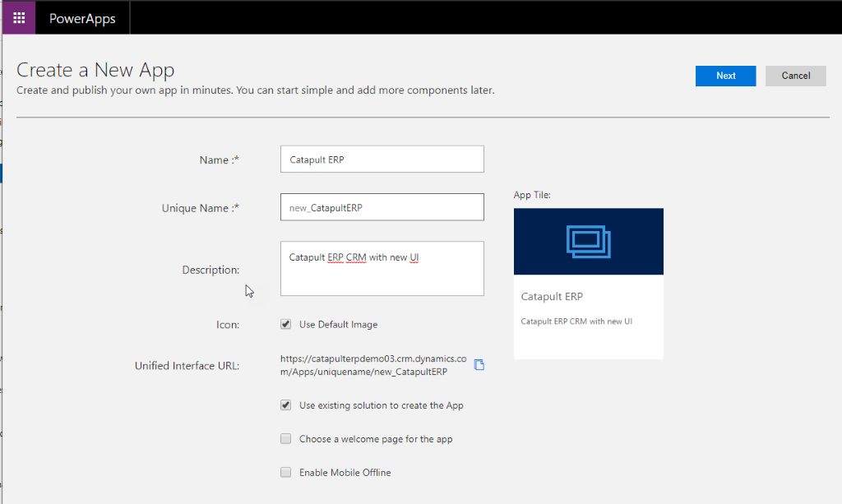Click the 'Icon:' field label

(228, 325)
